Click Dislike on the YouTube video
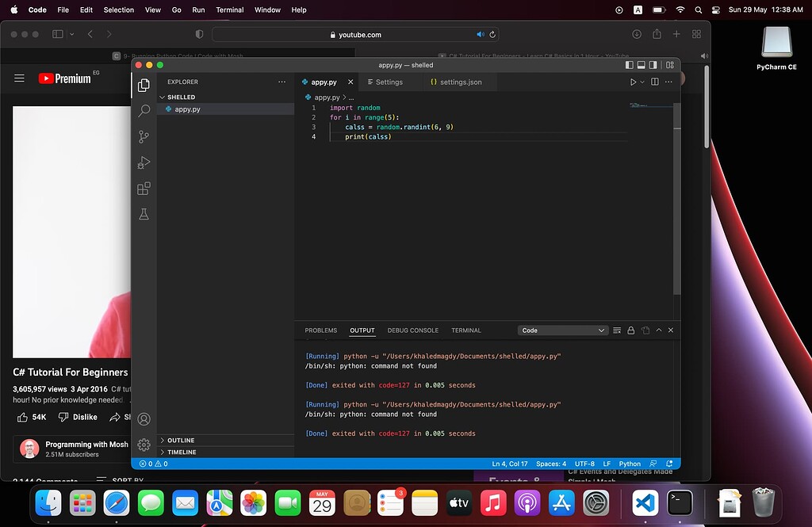The image size is (812, 527). (x=79, y=417)
